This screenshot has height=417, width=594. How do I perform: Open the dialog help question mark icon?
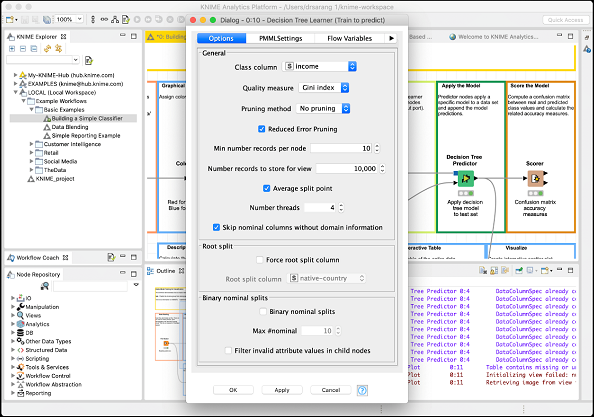[362, 390]
